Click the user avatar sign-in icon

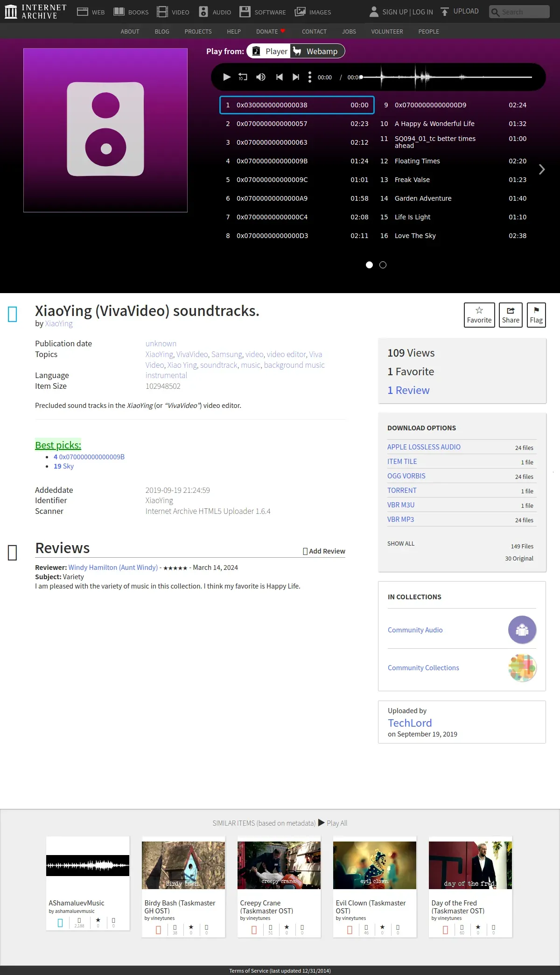(x=374, y=12)
